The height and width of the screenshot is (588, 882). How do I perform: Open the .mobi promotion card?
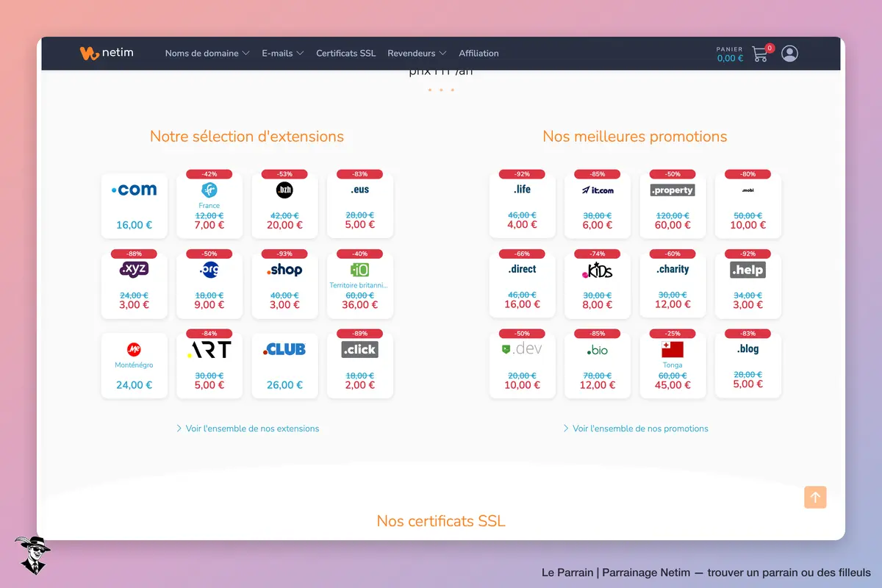click(748, 206)
